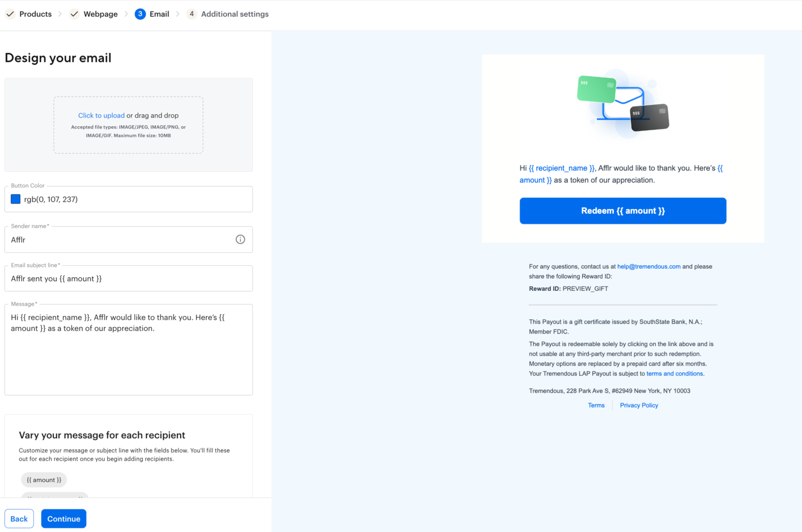Go to the Products step
Viewport: 802px width, 532px height.
(35, 14)
